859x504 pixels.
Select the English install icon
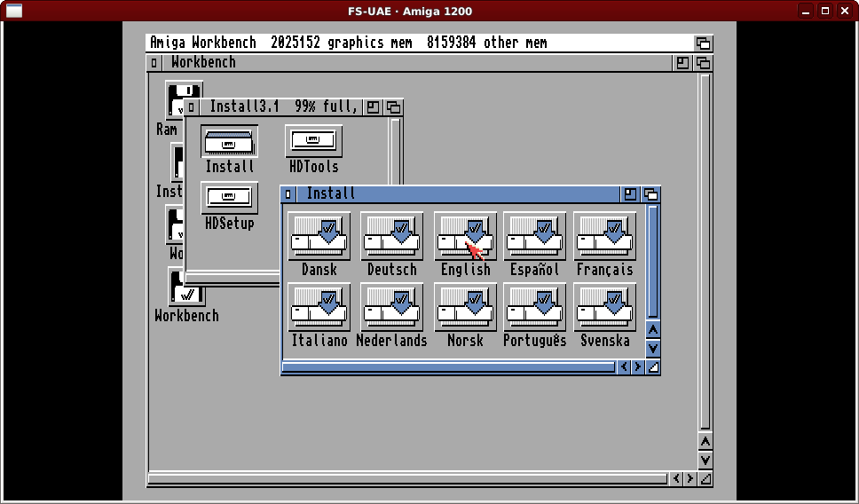tap(465, 236)
